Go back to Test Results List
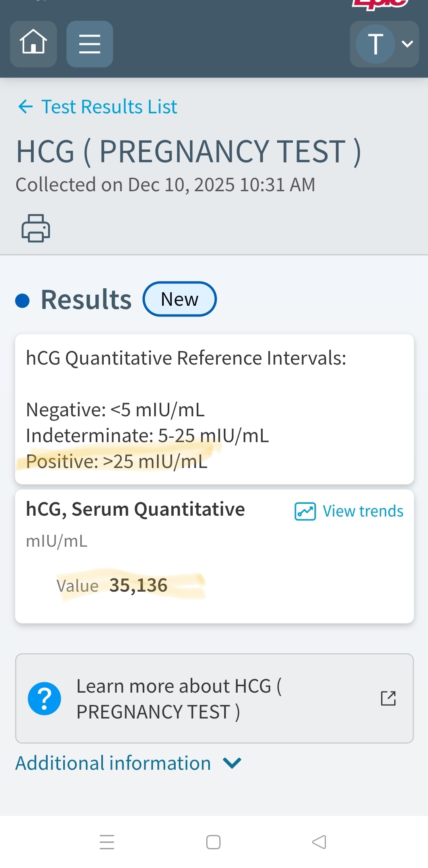Image resolution: width=428 pixels, height=868 pixels. (109, 107)
